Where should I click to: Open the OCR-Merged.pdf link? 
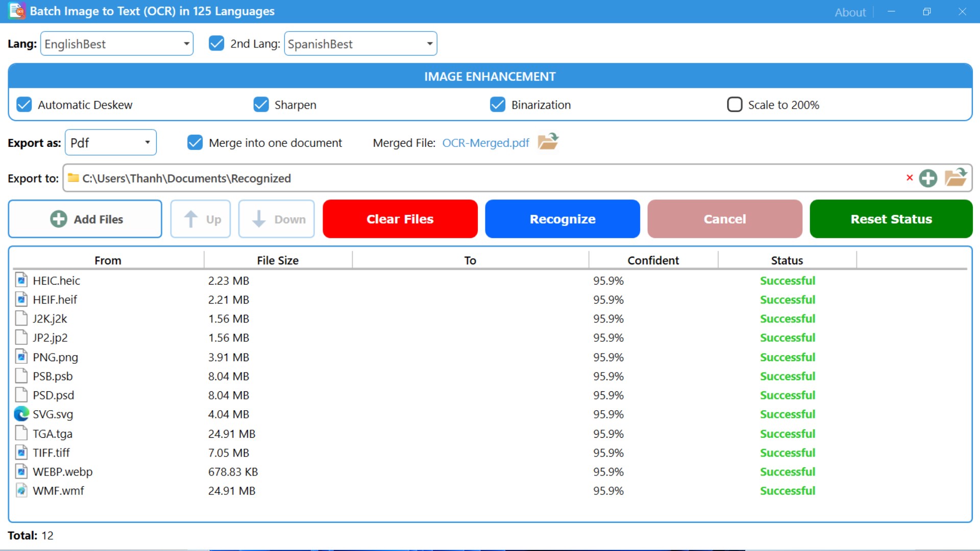tap(485, 143)
